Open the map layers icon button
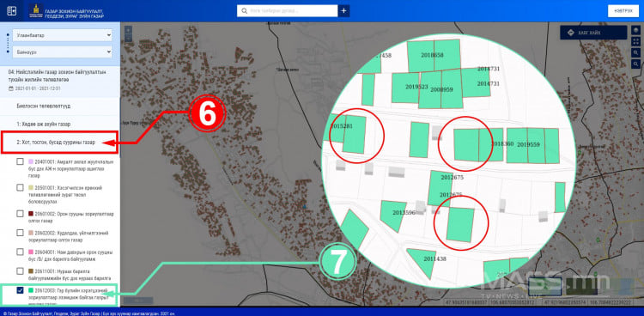Viewport: 644px width, 316px height. pos(636,31)
